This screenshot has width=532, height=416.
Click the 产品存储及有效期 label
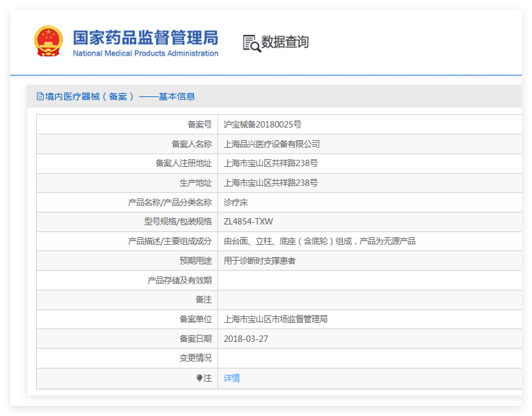tap(179, 281)
